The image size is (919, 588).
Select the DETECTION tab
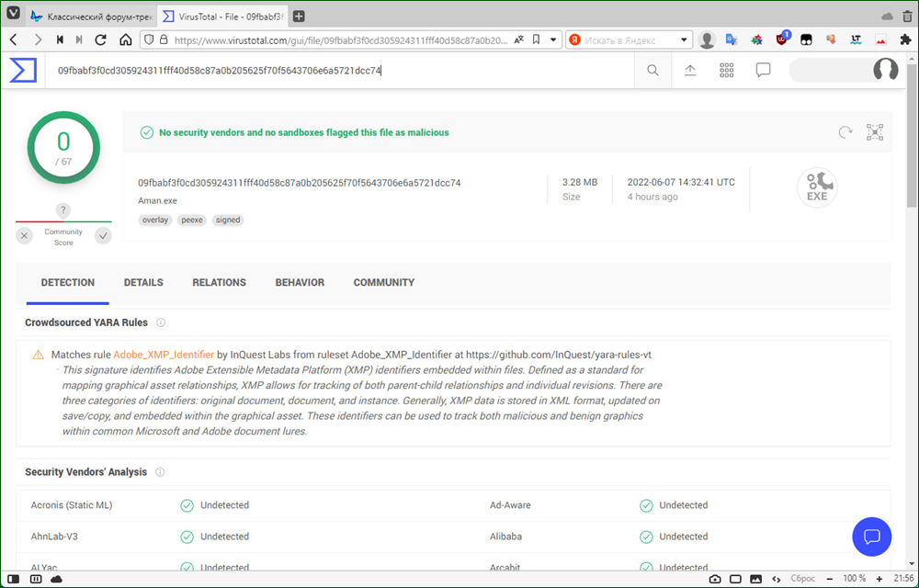pyautogui.click(x=67, y=282)
